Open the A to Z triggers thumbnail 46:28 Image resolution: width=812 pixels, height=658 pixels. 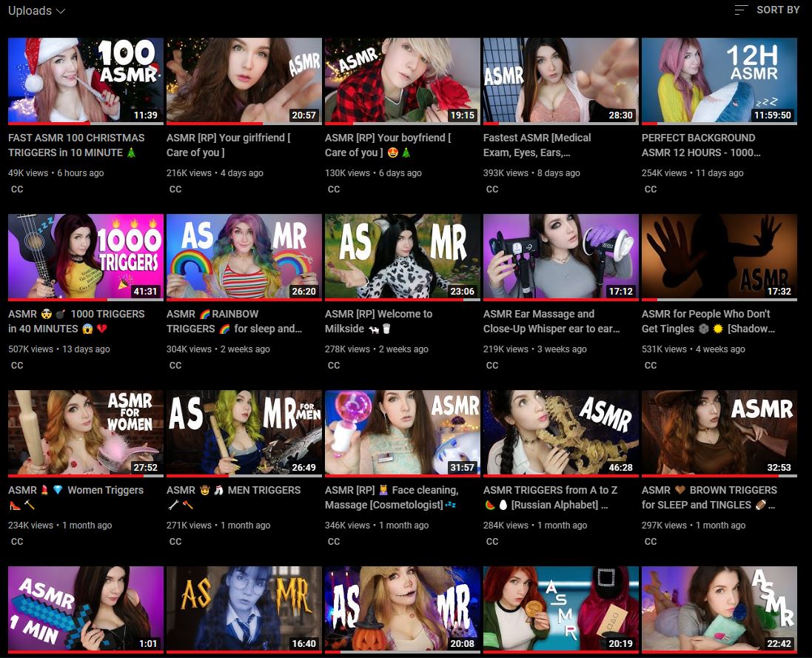coord(561,433)
